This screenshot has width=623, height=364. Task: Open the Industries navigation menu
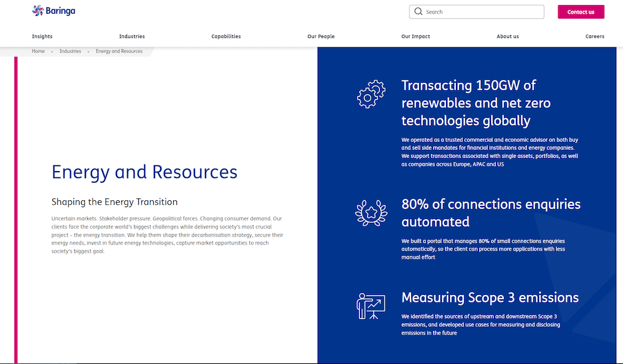click(132, 36)
